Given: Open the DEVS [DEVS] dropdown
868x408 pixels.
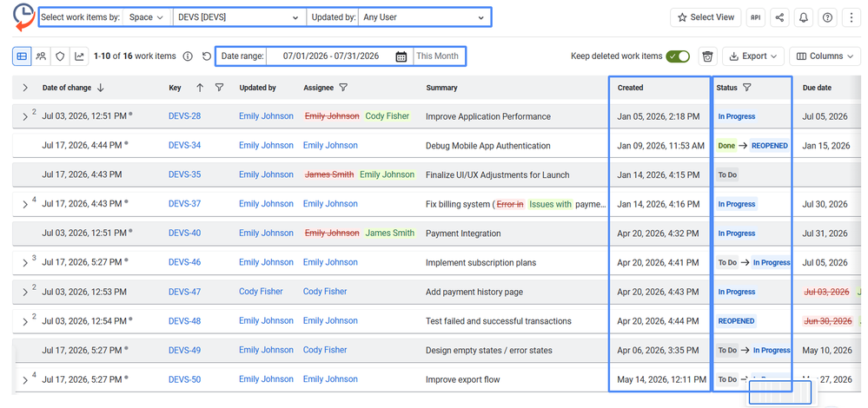Looking at the screenshot, I should point(239,17).
